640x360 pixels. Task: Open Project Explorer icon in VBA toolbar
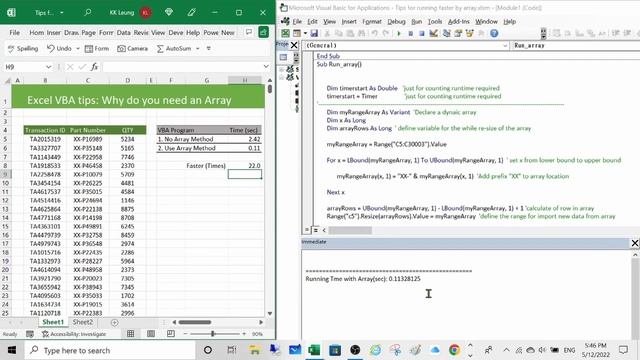pos(447,33)
